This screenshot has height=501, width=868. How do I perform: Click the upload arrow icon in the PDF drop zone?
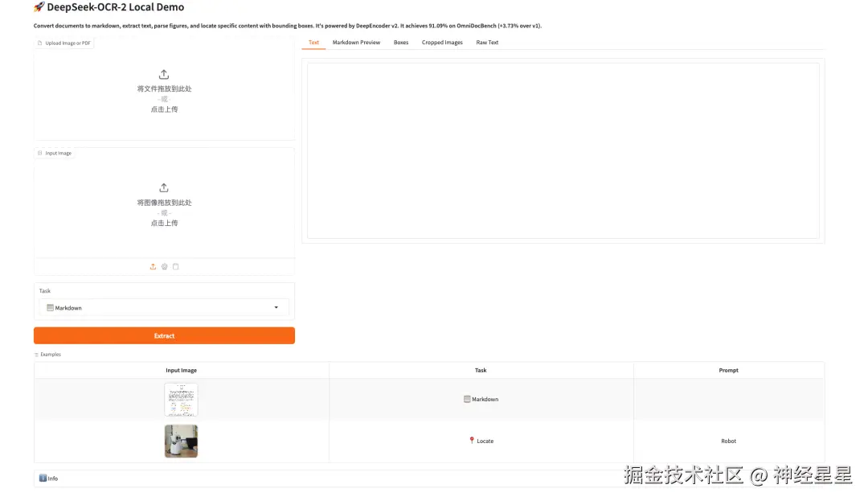coord(164,74)
